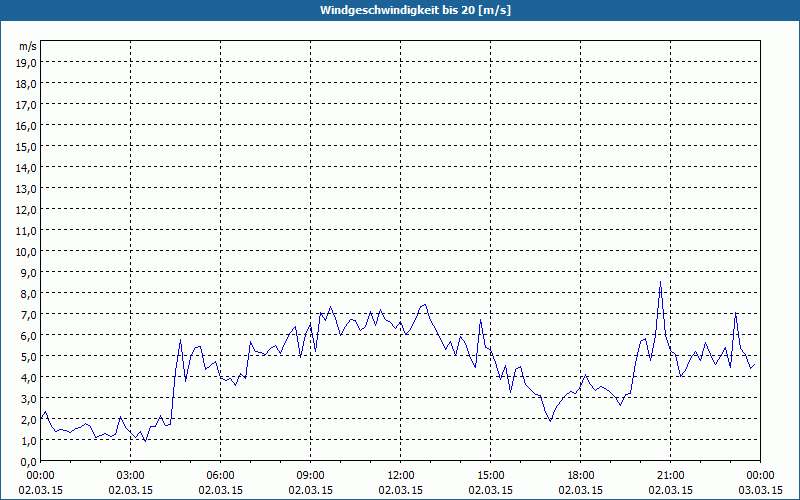
Task: Click the "06:00" time label
Action: pos(220,476)
